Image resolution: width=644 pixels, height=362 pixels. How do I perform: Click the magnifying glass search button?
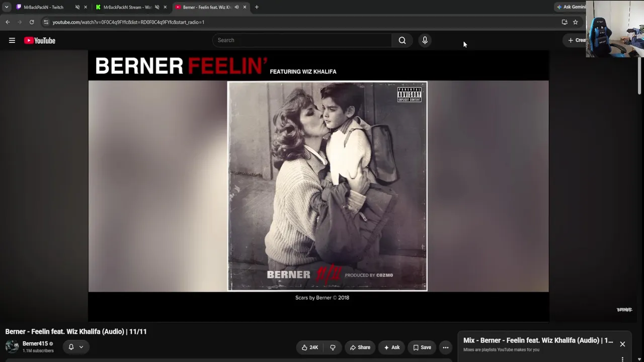(402, 40)
